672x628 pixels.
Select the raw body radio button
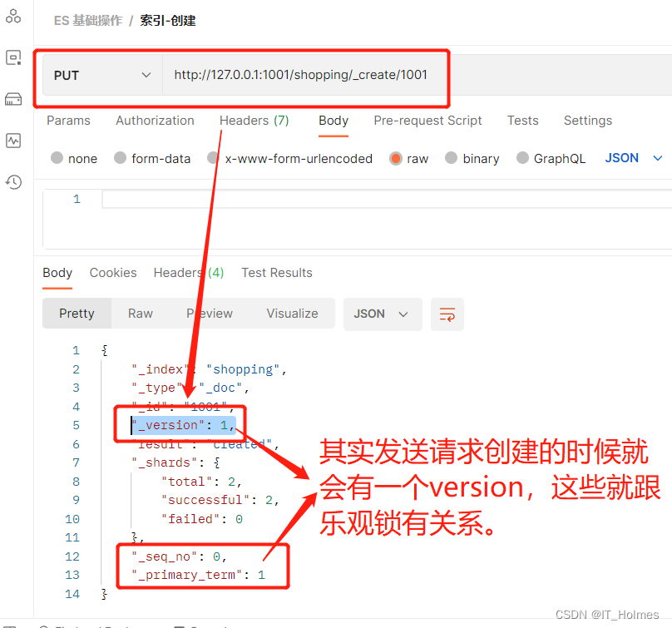point(395,158)
